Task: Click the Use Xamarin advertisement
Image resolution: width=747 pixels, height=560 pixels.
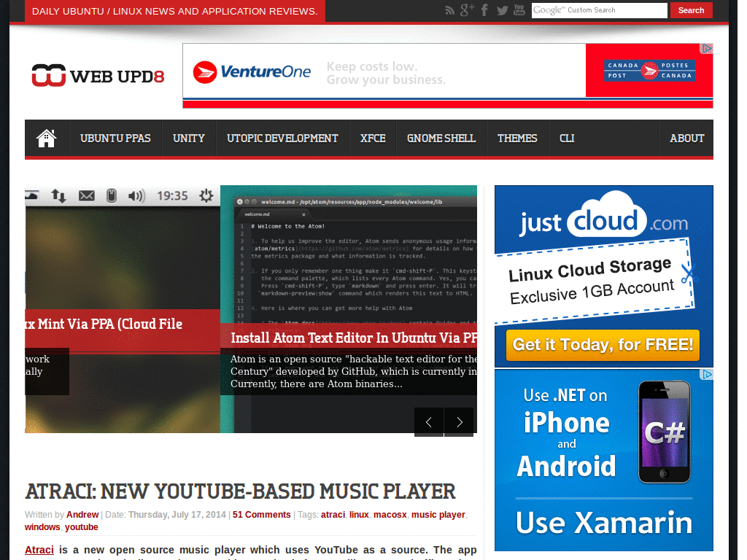Action: pyautogui.click(x=604, y=460)
